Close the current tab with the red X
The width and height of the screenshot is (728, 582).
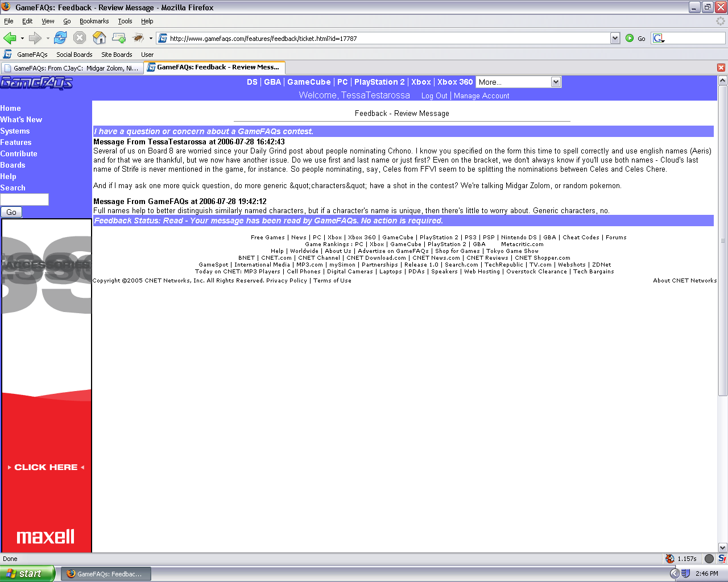pos(721,68)
